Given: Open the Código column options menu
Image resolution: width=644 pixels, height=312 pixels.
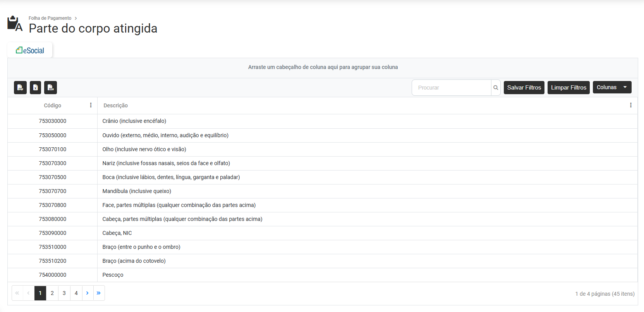Looking at the screenshot, I should 91,105.
